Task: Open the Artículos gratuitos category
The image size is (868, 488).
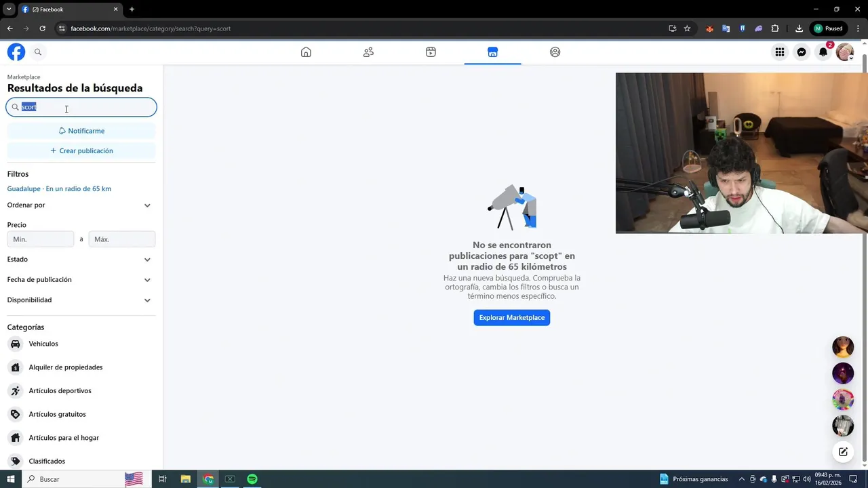Action: [x=81, y=414]
